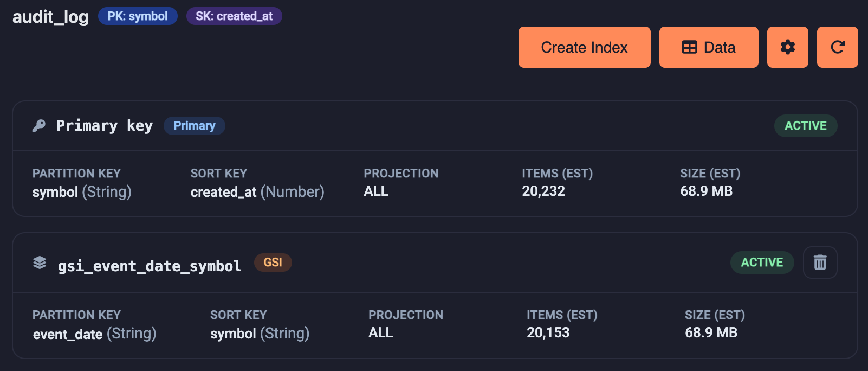Screen dimensions: 868x371
Task: Select the Primary key heading
Action: (x=105, y=126)
